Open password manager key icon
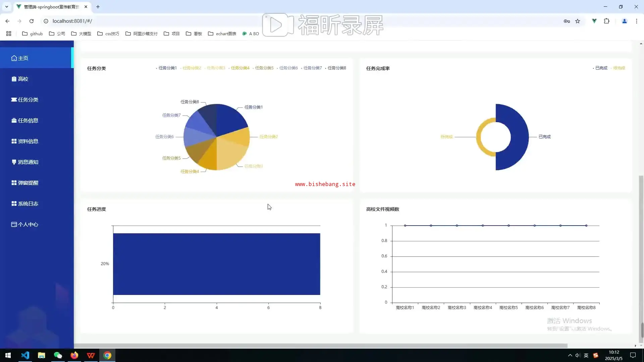This screenshot has width=644, height=362. coord(567,21)
